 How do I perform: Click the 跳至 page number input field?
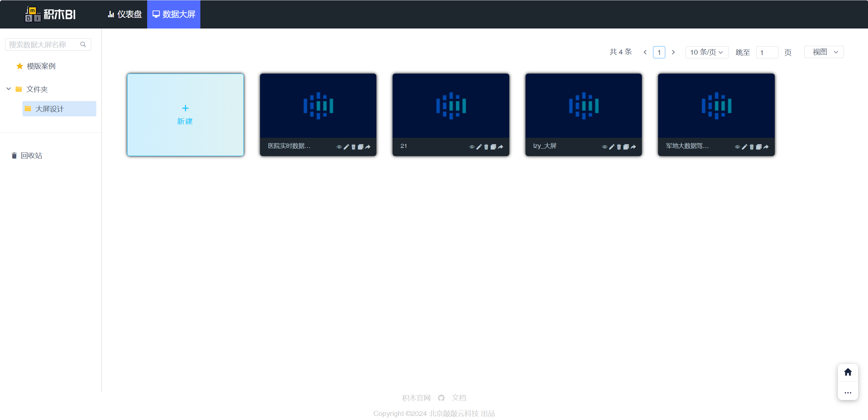[x=767, y=52]
